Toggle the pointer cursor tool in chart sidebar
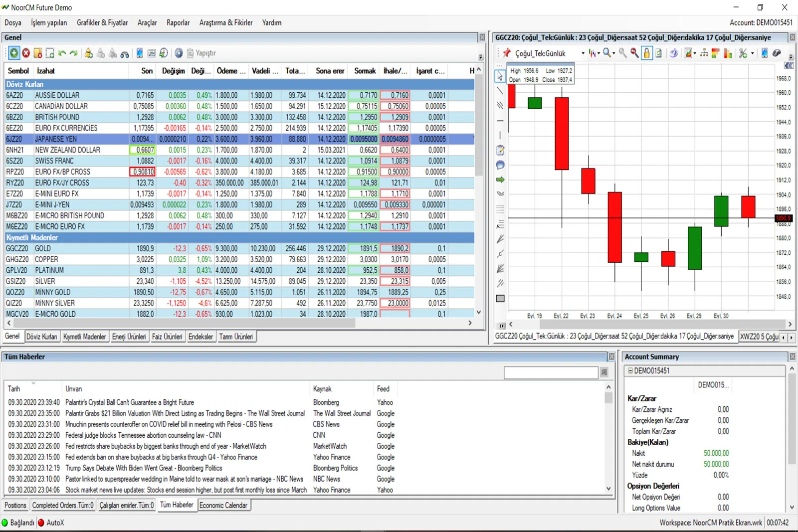Screen dimensions: 798x532 click(500, 76)
